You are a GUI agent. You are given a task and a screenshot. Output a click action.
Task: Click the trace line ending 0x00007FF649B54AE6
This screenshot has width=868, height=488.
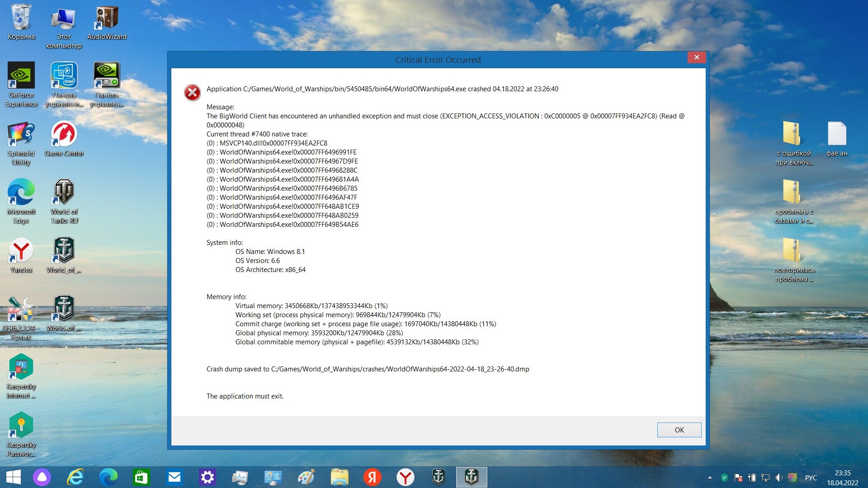(x=283, y=225)
